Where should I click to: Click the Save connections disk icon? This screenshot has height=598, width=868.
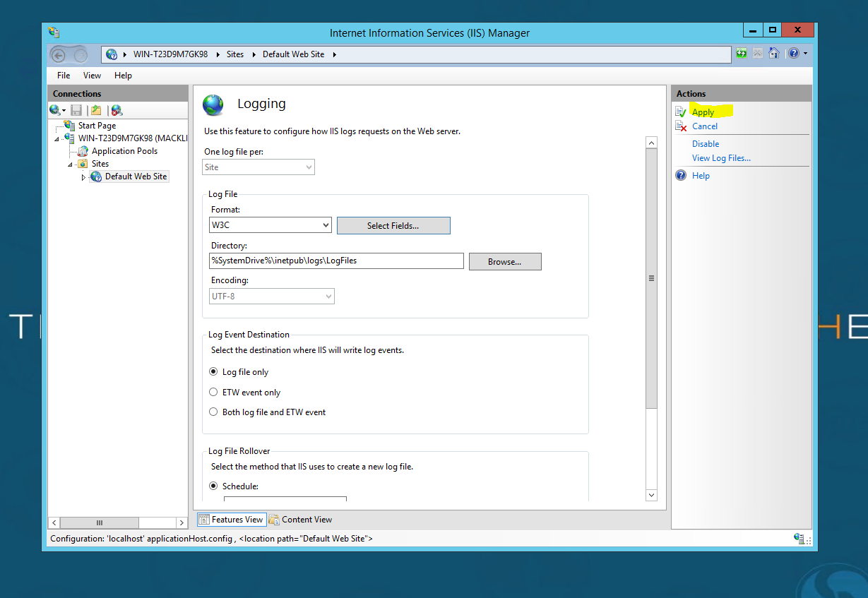click(x=76, y=110)
